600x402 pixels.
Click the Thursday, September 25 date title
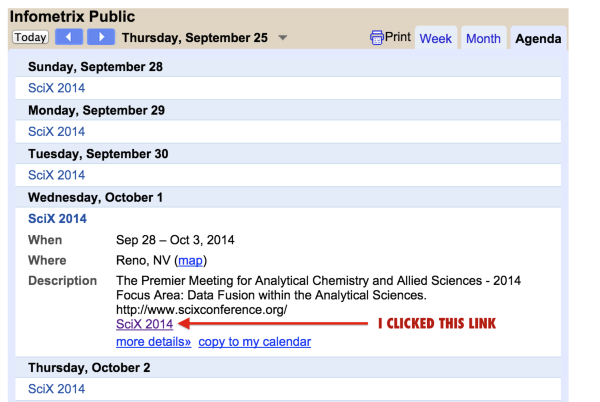tap(195, 37)
